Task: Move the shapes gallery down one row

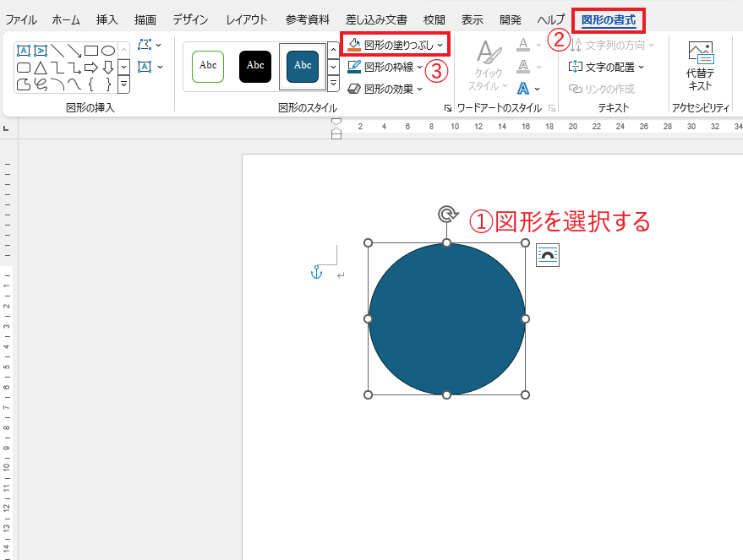Action: pos(123,68)
